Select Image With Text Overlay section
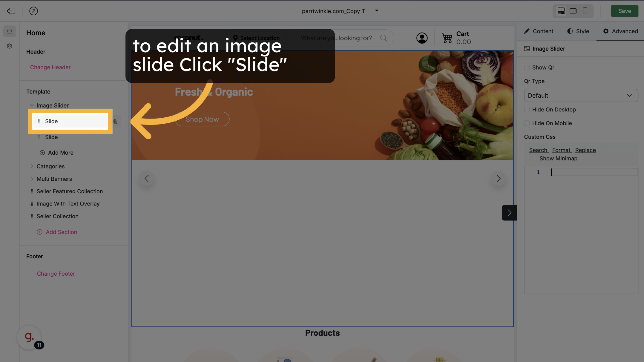 [68, 204]
